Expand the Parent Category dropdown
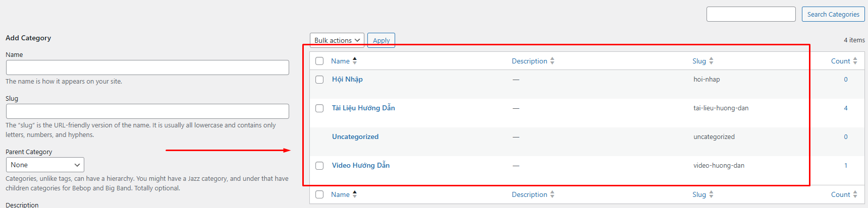The image size is (868, 208). [45, 165]
